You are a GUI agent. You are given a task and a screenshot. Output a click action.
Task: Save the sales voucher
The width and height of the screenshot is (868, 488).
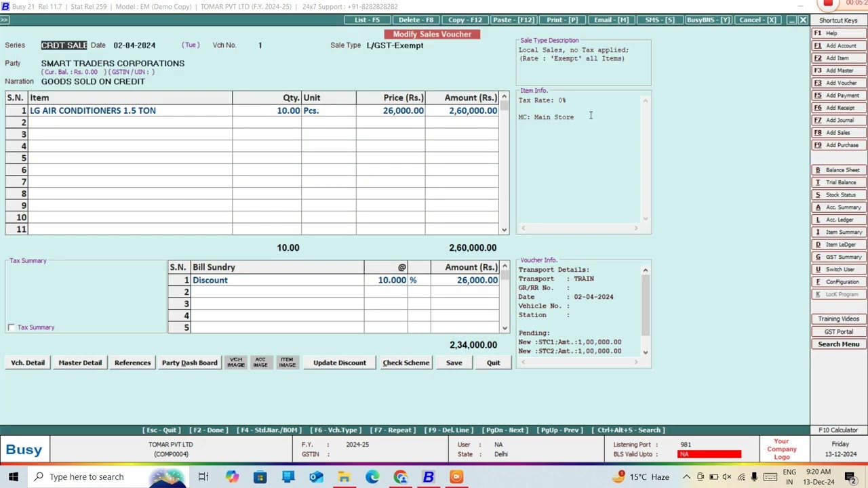coord(454,363)
